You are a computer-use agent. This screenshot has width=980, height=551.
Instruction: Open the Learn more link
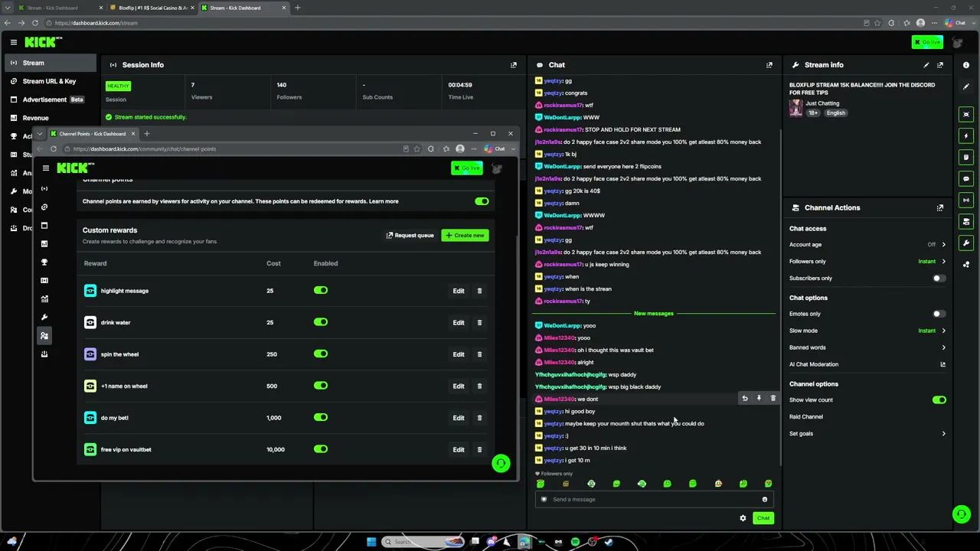click(384, 201)
